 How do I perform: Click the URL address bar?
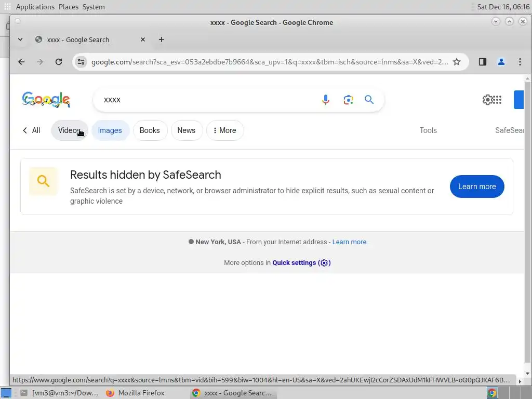pyautogui.click(x=270, y=62)
